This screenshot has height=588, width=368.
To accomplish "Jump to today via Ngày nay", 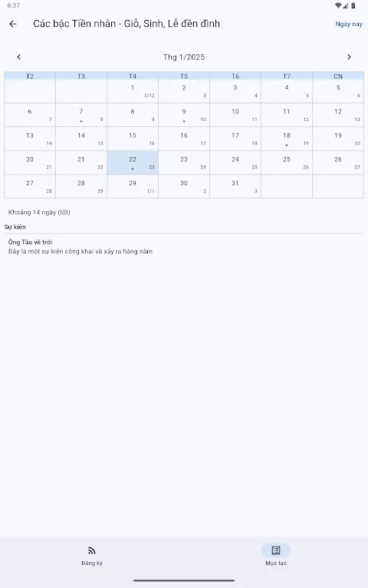I will [x=349, y=24].
